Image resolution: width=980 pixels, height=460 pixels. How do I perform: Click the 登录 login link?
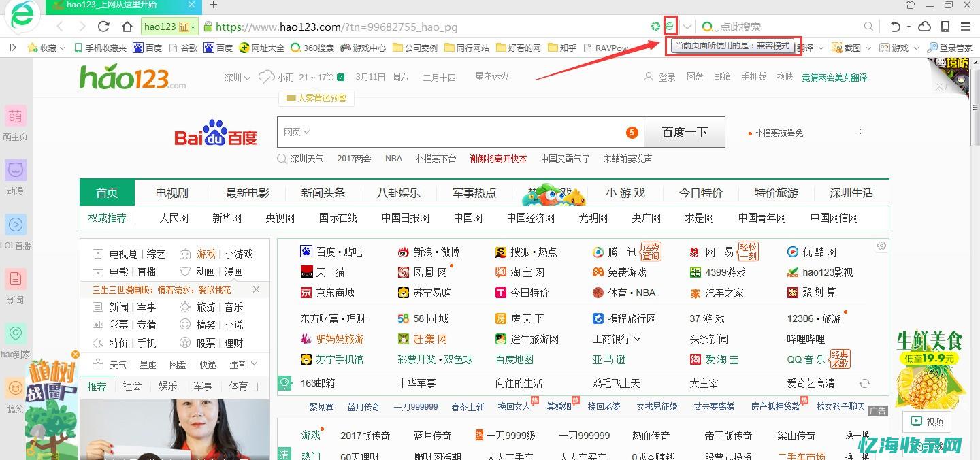[x=666, y=77]
